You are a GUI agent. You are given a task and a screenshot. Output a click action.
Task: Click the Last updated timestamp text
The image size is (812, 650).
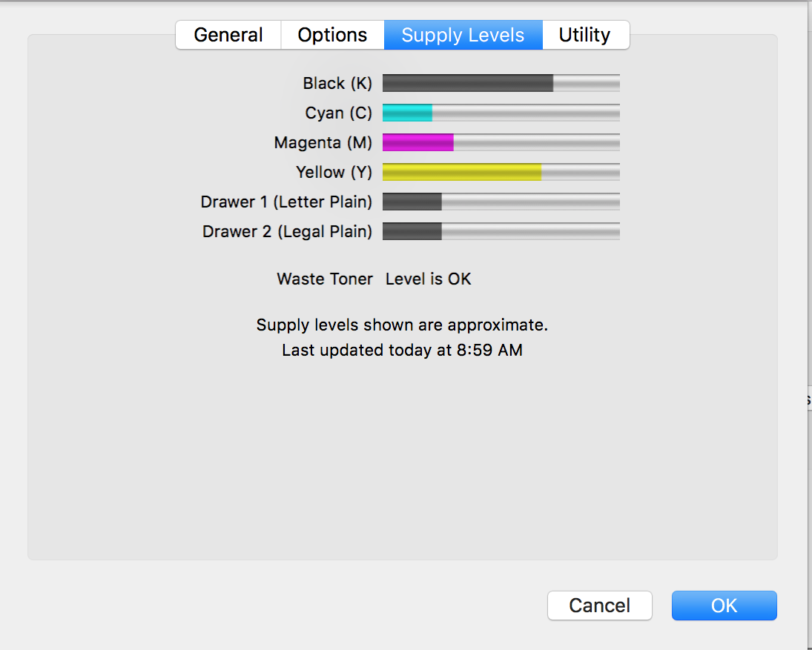pos(402,350)
